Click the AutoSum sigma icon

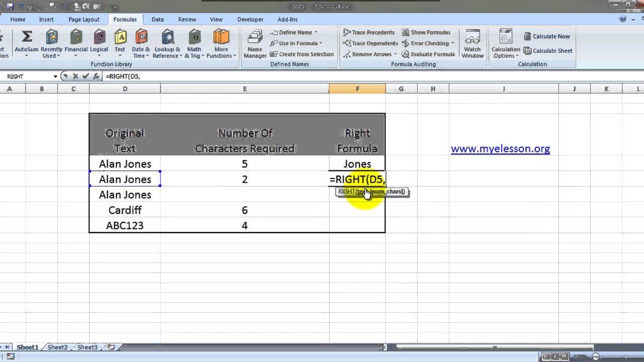[x=27, y=37]
